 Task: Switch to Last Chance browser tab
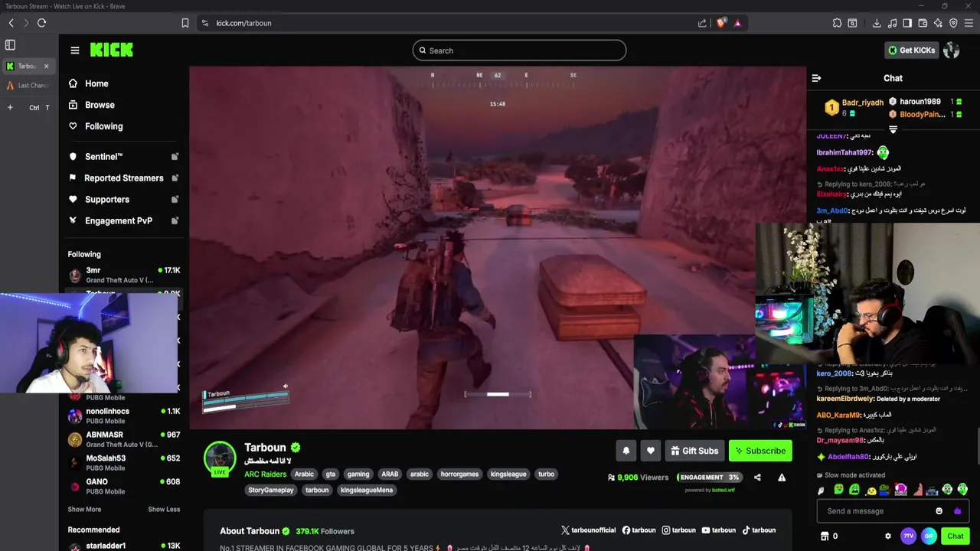[x=28, y=86]
